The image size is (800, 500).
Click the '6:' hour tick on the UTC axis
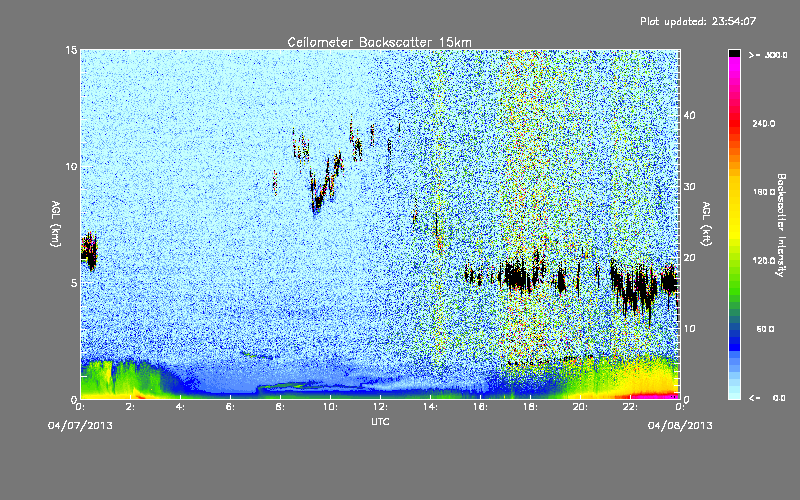click(x=231, y=407)
